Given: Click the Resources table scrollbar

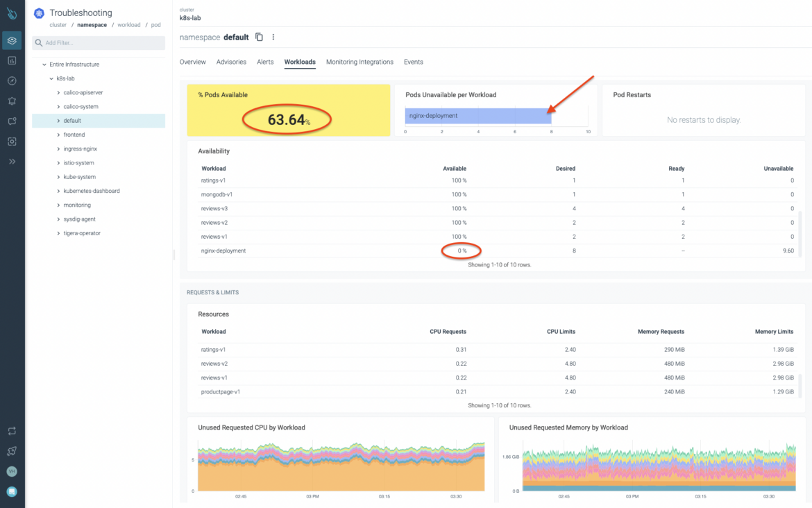Looking at the screenshot, I should click(x=800, y=386).
